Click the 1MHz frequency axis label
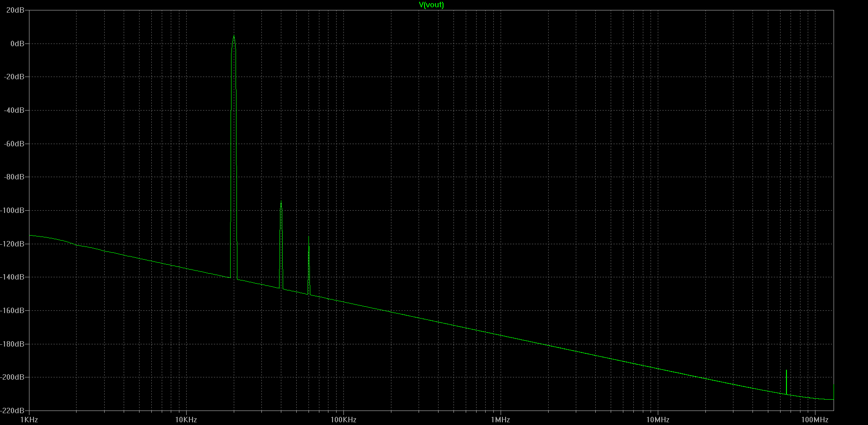This screenshot has height=425, width=868. click(501, 420)
